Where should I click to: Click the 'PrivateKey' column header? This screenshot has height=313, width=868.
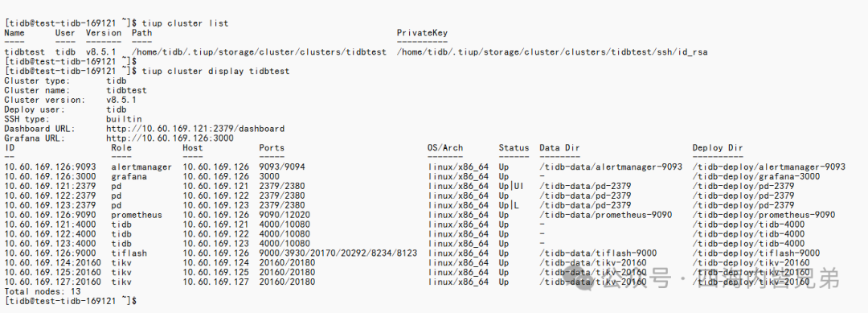(x=422, y=33)
